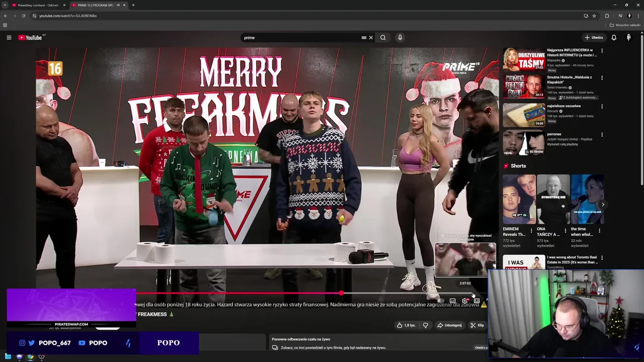644x362 pixels.
Task: Open the YouTube account avatar menu
Action: click(x=628, y=38)
